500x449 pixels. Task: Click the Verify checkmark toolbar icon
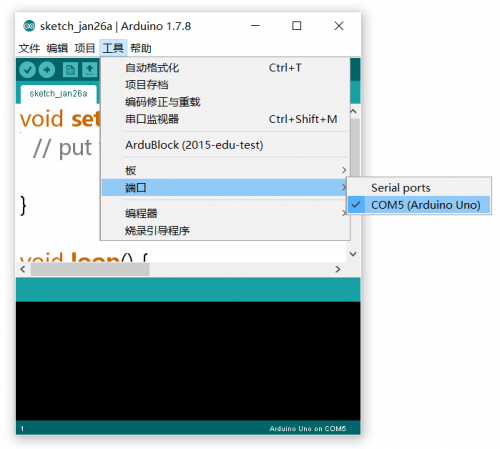(x=27, y=70)
